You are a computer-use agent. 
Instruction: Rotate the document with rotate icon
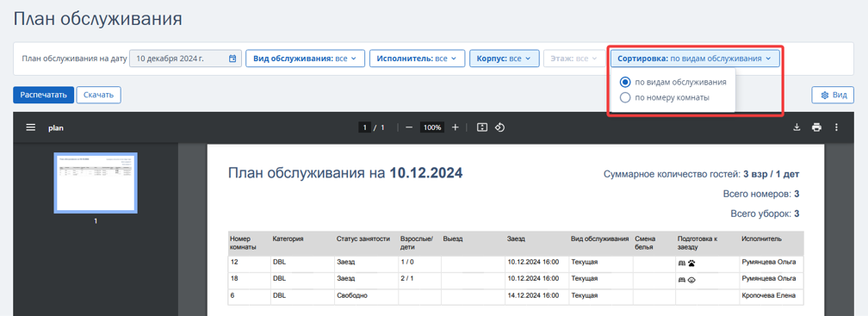click(499, 127)
